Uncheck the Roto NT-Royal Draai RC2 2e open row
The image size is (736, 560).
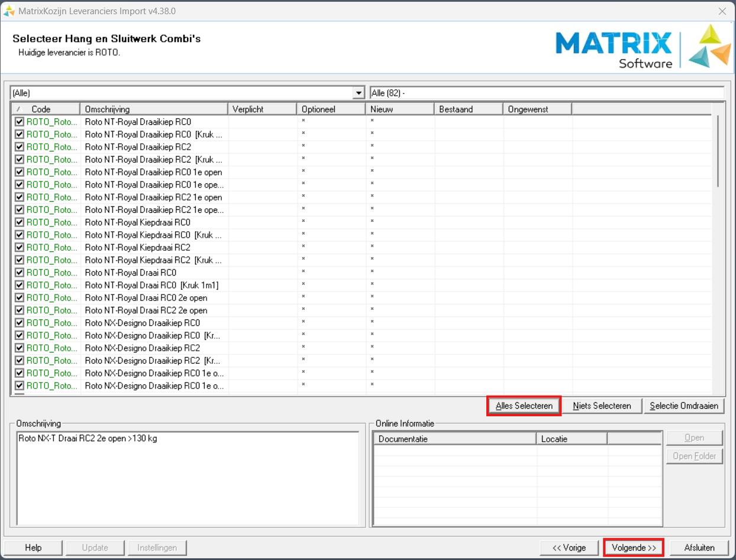coord(20,310)
